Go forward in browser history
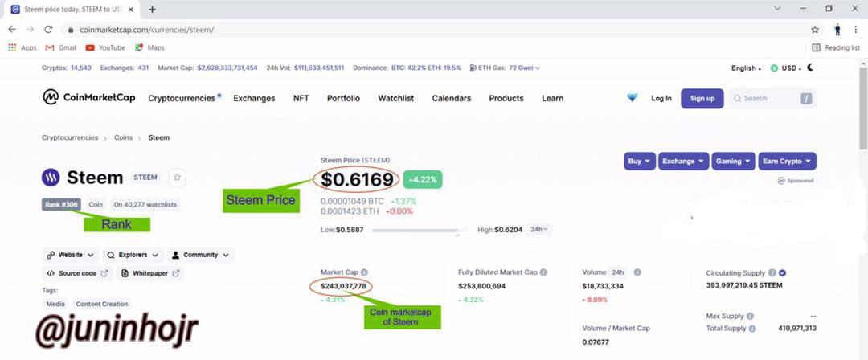The image size is (868, 360). tap(30, 30)
